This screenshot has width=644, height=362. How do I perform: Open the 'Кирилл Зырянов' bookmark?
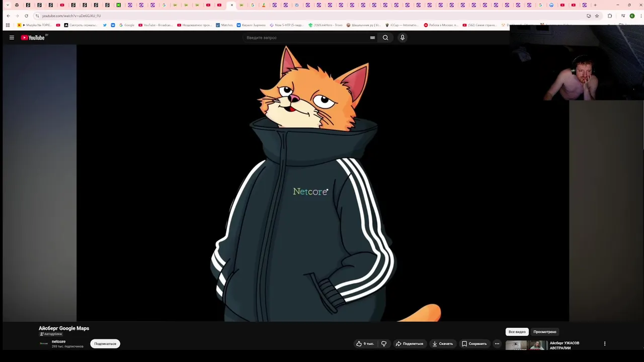(251, 25)
